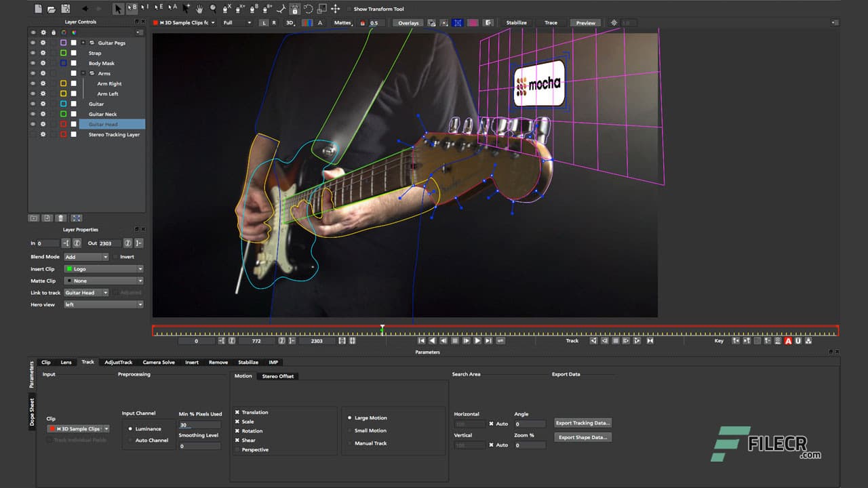Activate the Zoom magnifier tool
Viewport: 868px width, 488px height.
[213, 9]
